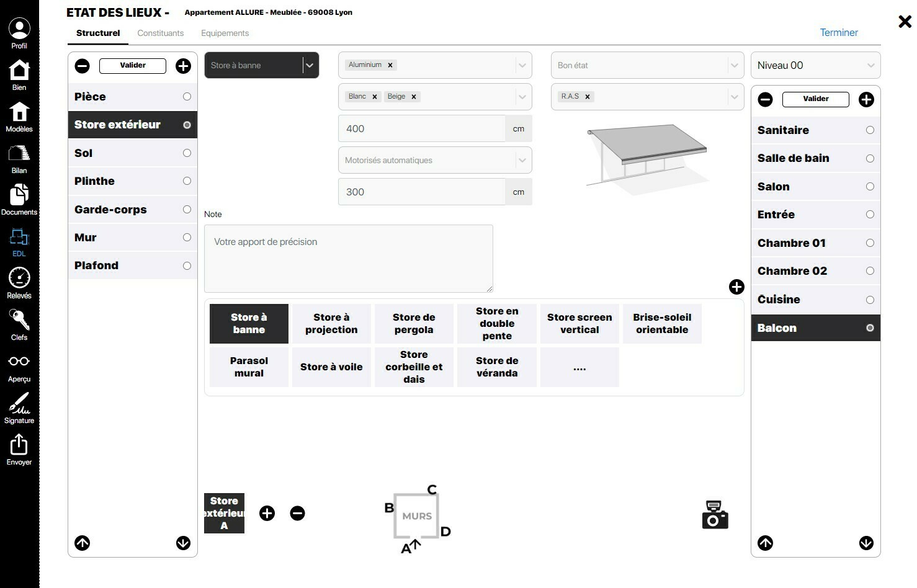
Task: Click the Documents icon in sidebar
Action: pyautogui.click(x=19, y=194)
